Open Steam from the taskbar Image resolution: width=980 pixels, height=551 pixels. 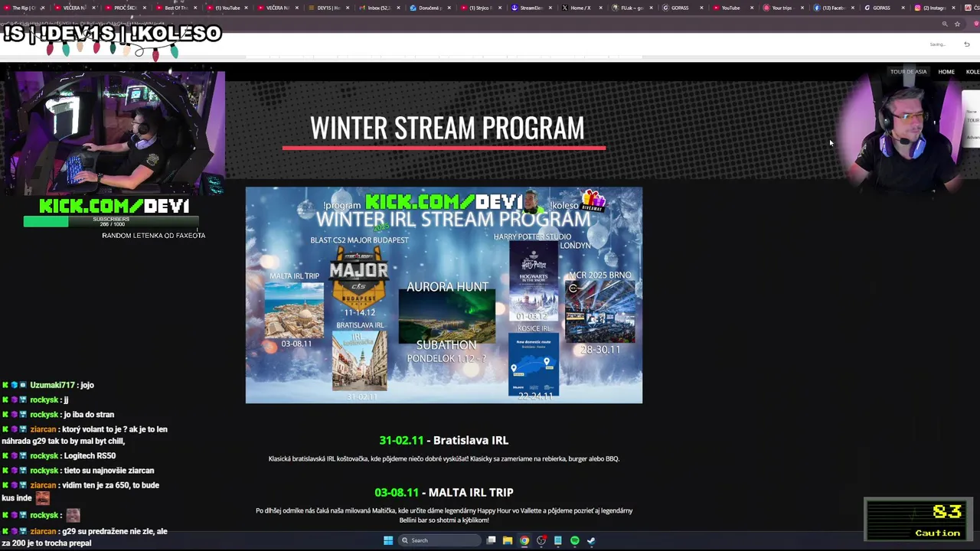pos(591,540)
